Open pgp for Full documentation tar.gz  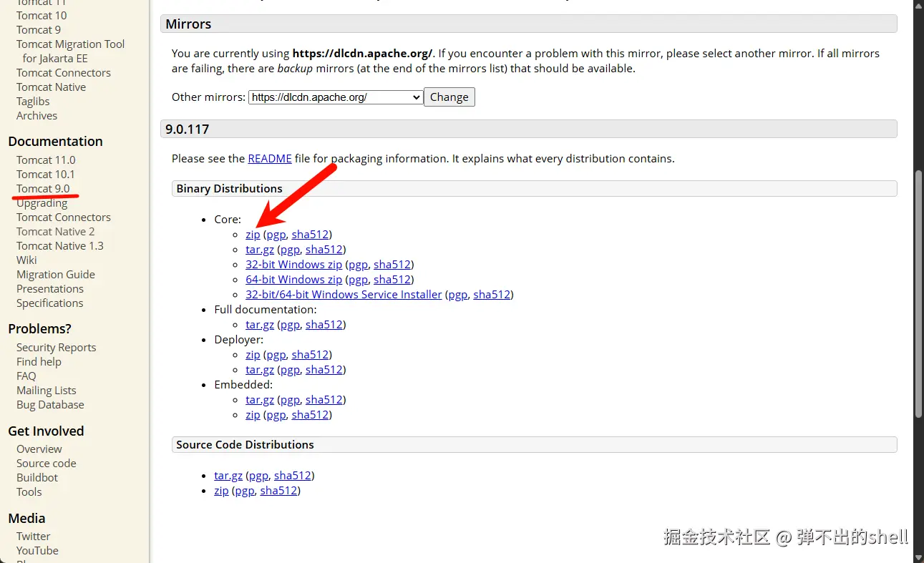tap(290, 325)
